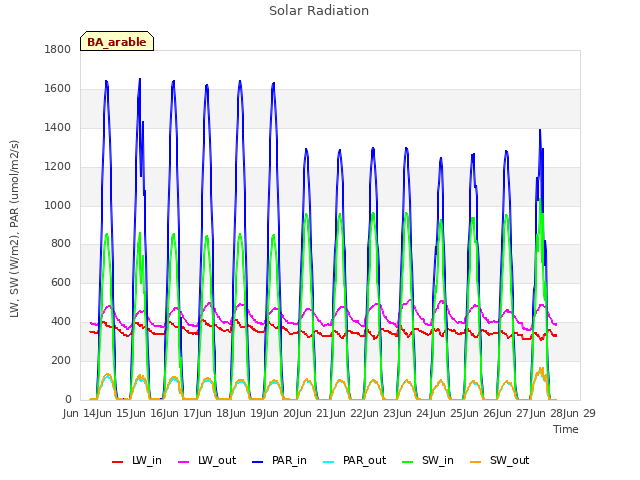The height and width of the screenshot is (480, 640).
Task: Select the PAR_in legend label
Action: point(289,460)
